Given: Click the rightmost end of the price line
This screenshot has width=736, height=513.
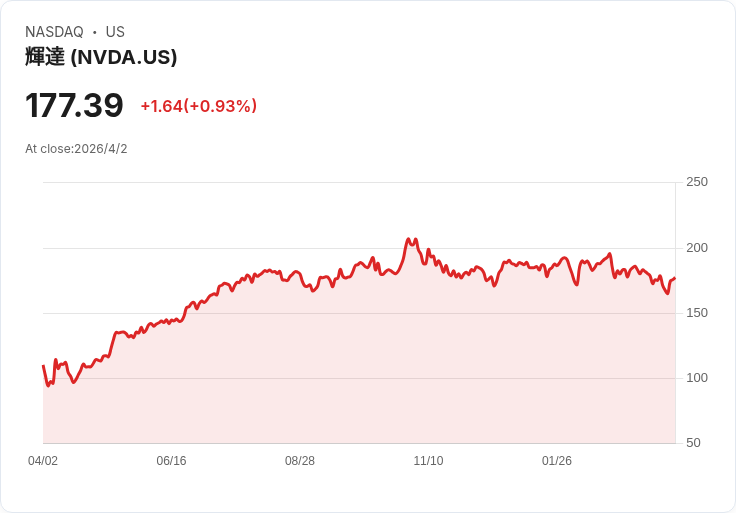Looking at the screenshot, I should [x=675, y=279].
